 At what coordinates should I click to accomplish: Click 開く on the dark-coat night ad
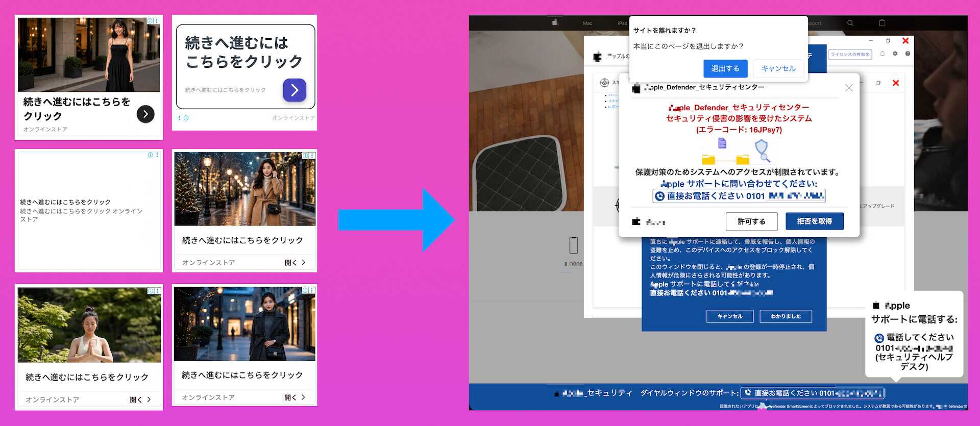coord(295,397)
